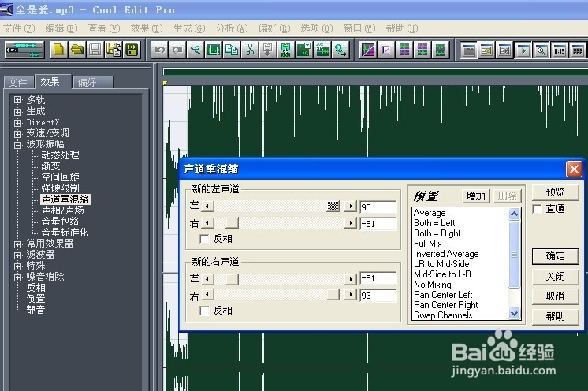Click the floppy disk save icon
The image size is (588, 391).
click(x=95, y=50)
